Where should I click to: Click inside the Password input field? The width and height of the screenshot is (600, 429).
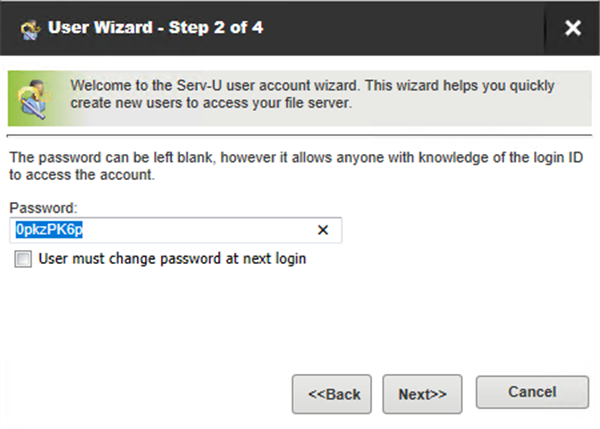coord(200,231)
